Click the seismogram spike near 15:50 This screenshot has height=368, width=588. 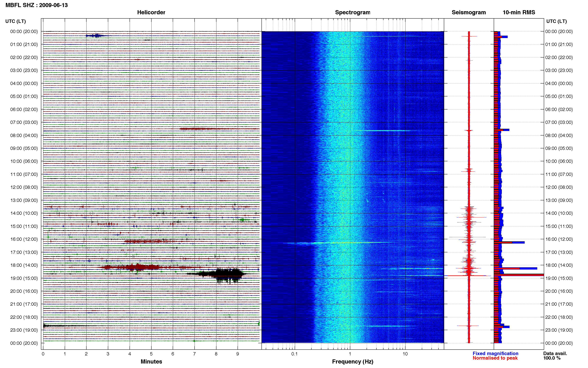tap(467, 237)
